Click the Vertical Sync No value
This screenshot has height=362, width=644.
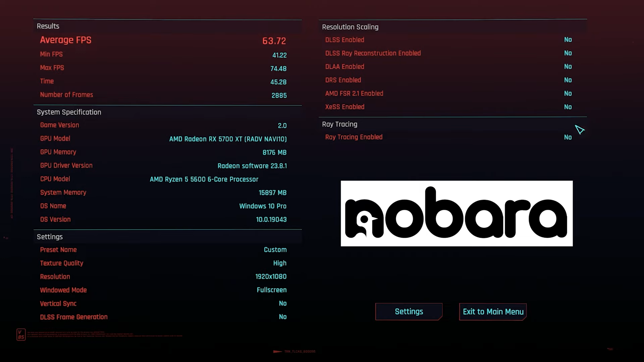coord(282,303)
